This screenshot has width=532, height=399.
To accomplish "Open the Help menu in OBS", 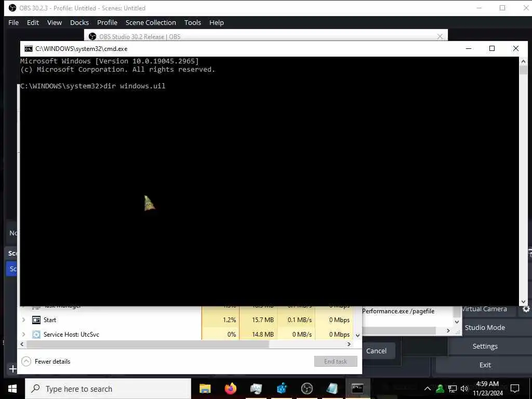I will click(x=217, y=22).
